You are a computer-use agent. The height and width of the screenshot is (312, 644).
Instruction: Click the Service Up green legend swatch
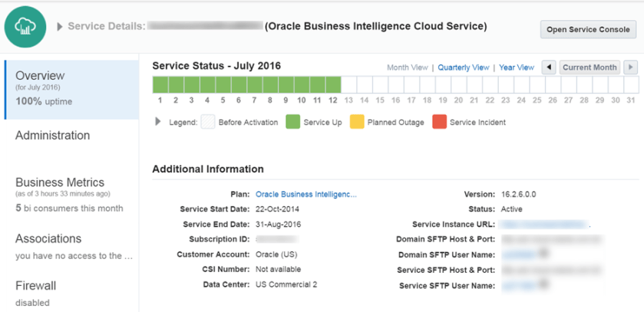pos(292,122)
